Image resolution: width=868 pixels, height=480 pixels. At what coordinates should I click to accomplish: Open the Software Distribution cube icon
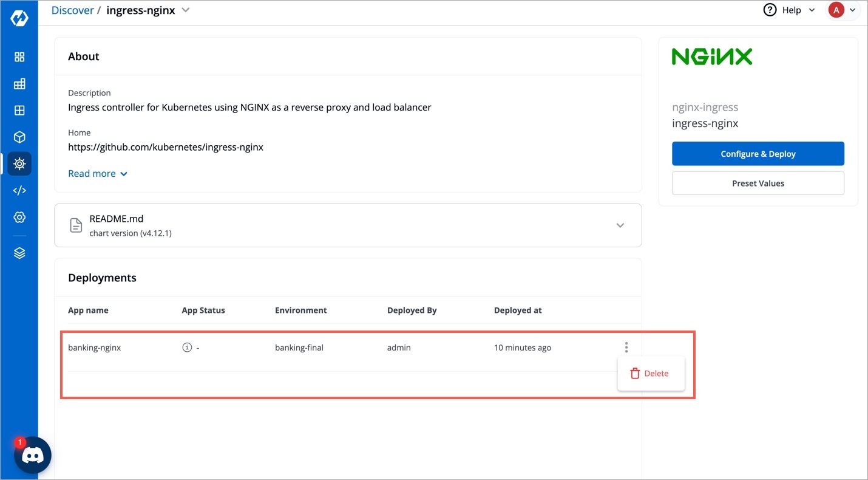(19, 137)
